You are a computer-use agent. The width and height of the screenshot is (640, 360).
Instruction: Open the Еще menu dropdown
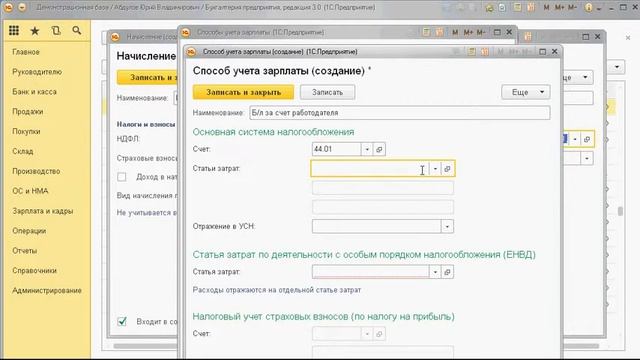pos(526,92)
